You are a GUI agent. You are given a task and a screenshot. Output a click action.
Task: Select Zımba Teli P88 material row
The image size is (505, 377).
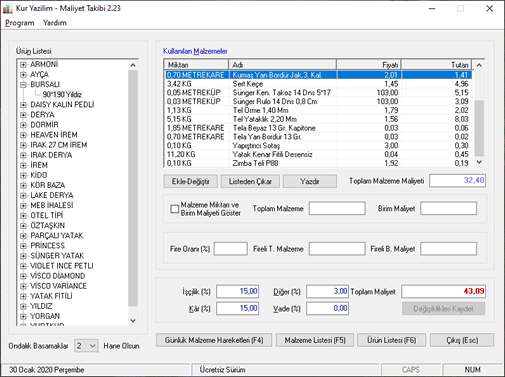pos(318,163)
